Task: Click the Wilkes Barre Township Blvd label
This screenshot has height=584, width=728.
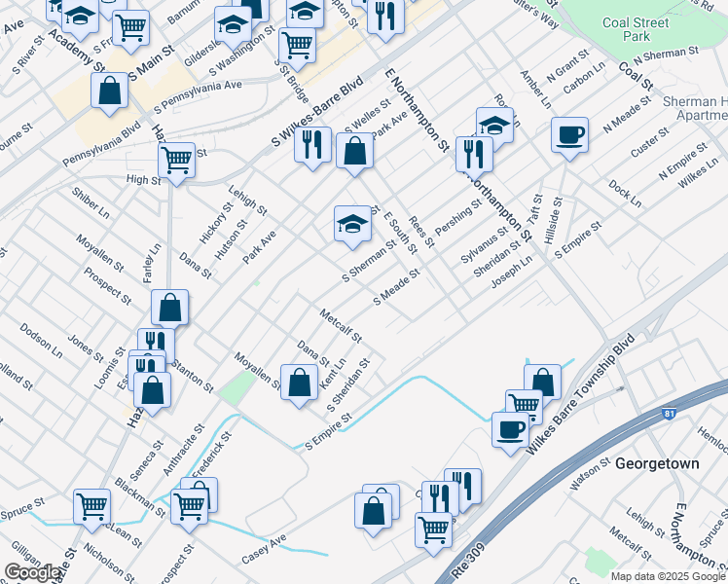Action: click(x=580, y=394)
